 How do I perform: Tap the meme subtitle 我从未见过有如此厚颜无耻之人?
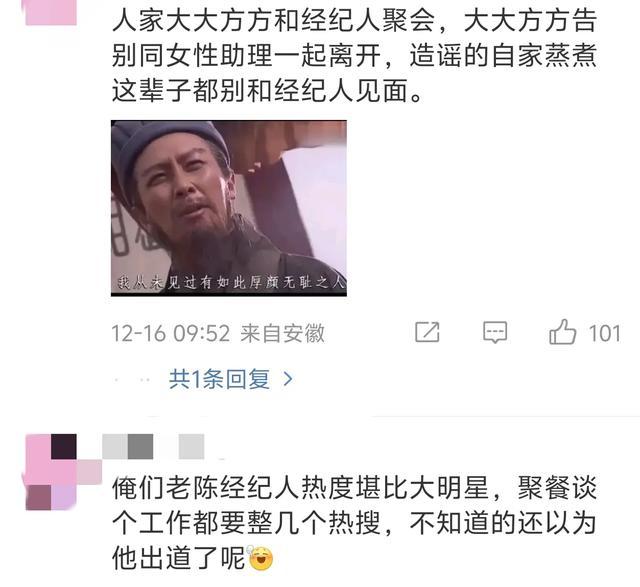click(231, 282)
